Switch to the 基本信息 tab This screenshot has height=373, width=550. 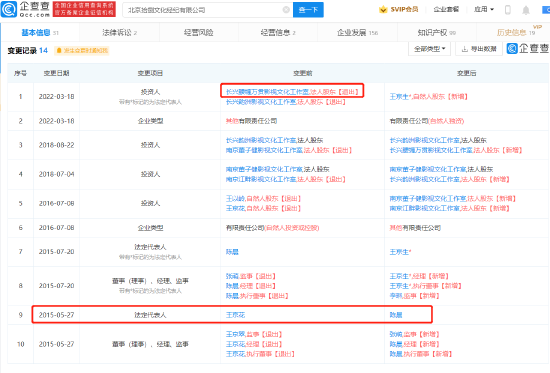40,33
